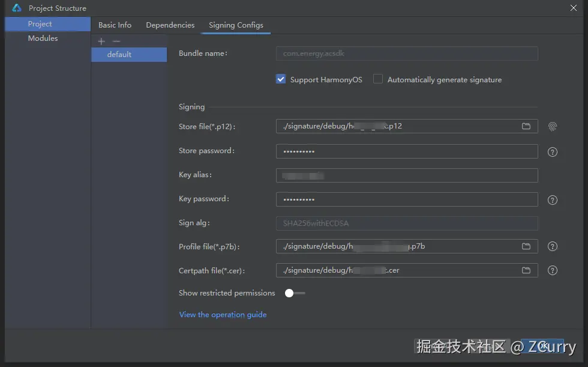Open View the operation guide link

[223, 315]
